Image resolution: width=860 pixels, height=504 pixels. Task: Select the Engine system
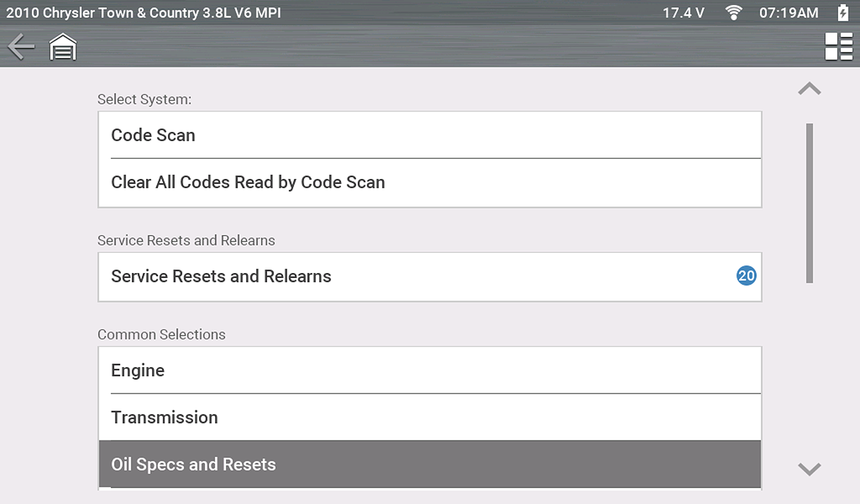429,370
